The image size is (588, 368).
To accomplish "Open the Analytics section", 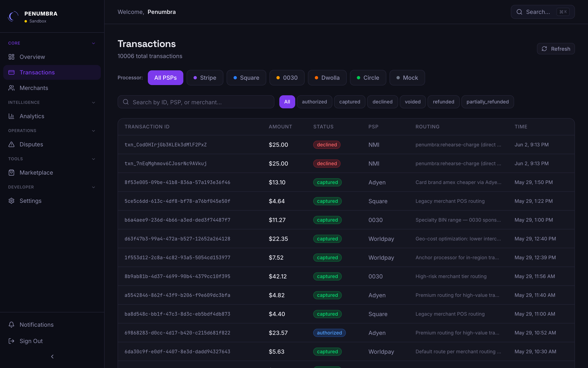I will pos(52,116).
